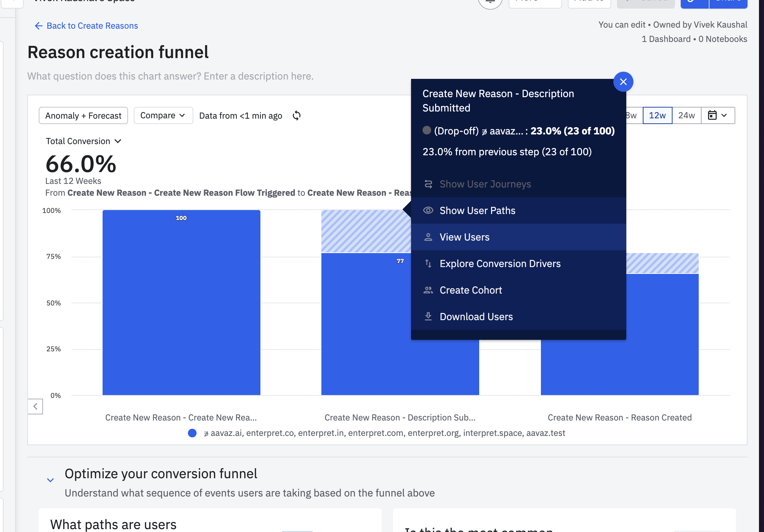Toggle the Anomaly + Forecast button
764x532 pixels.
(83, 115)
